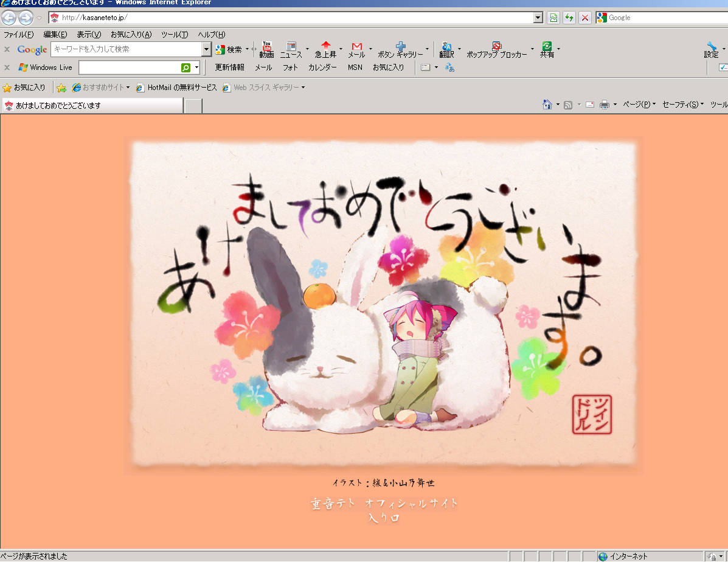The height and width of the screenshot is (562, 728).
Task: Click the 共有 share toolbar icon
Action: [x=547, y=50]
